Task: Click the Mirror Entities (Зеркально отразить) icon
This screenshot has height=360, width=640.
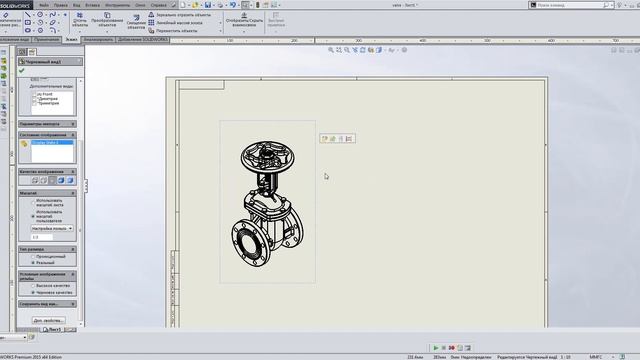Action: coord(151,15)
